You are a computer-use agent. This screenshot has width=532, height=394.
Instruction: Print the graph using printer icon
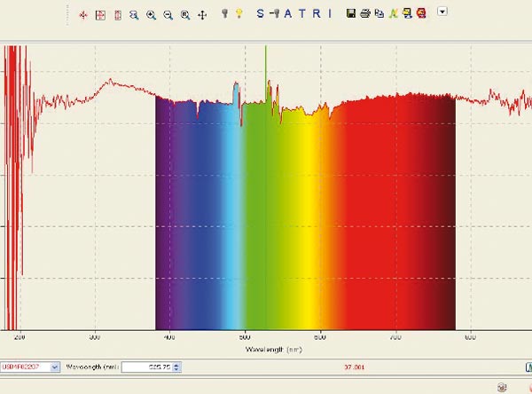(x=365, y=14)
